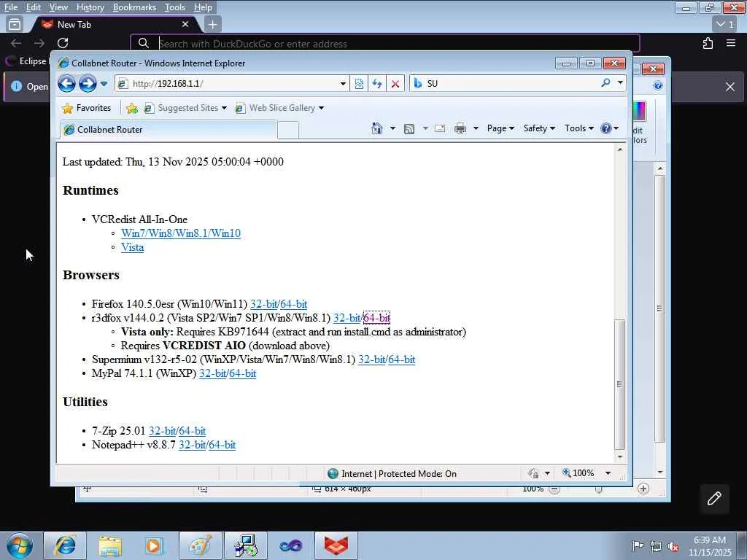747x560 pixels.
Task: Click the IE address field showing 192.168.1.1
Action: click(x=232, y=84)
